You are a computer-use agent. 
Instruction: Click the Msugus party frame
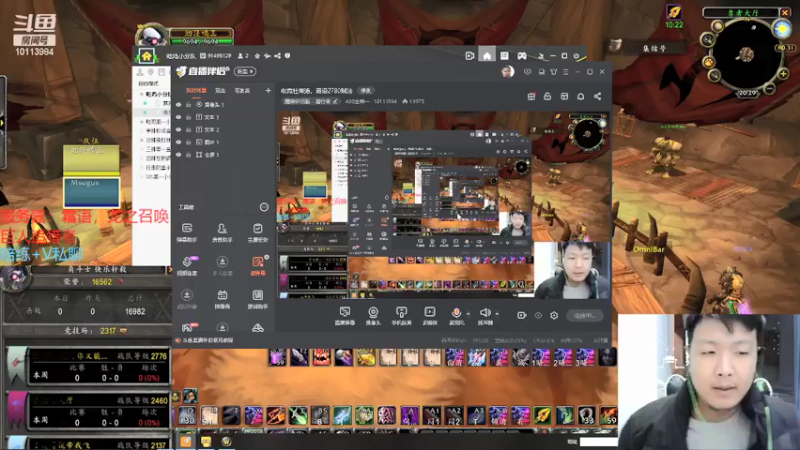pyautogui.click(x=92, y=192)
